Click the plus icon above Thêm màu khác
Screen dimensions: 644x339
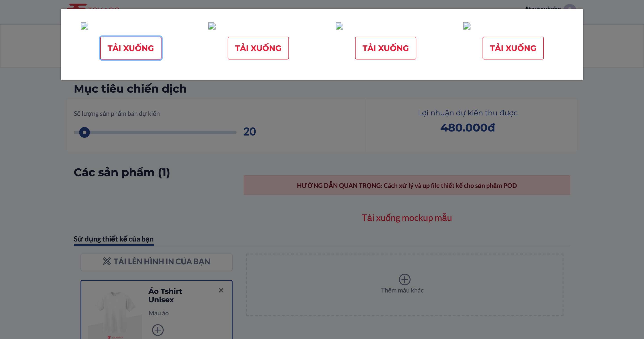point(405,279)
